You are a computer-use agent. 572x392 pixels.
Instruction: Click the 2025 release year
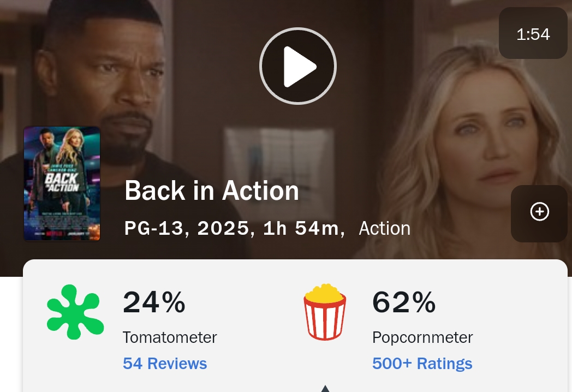point(223,228)
